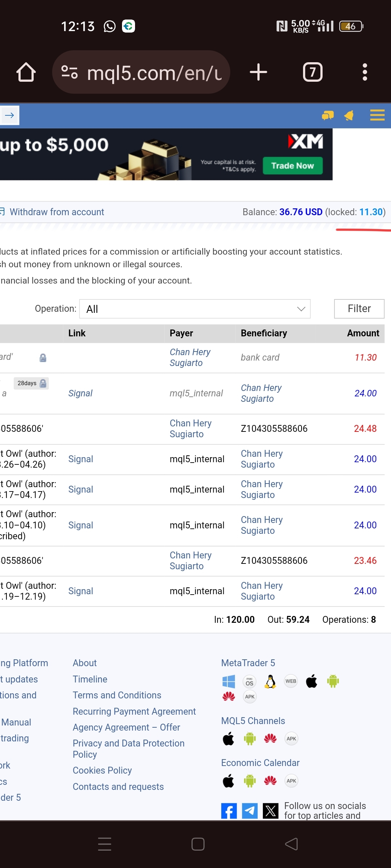Open Cookies Policy link
Image resolution: width=391 pixels, height=868 pixels.
tap(102, 771)
